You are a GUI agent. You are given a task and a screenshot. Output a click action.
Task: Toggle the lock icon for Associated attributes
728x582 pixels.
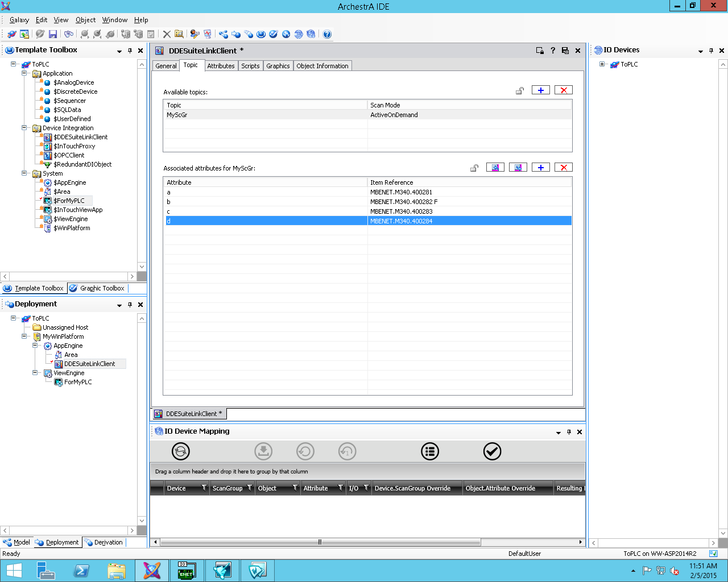474,168
